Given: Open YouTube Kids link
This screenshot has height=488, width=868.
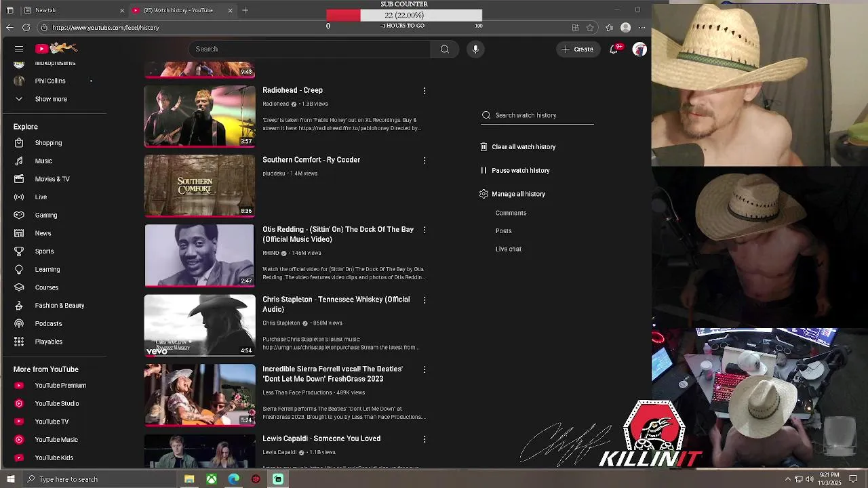Looking at the screenshot, I should 54,457.
